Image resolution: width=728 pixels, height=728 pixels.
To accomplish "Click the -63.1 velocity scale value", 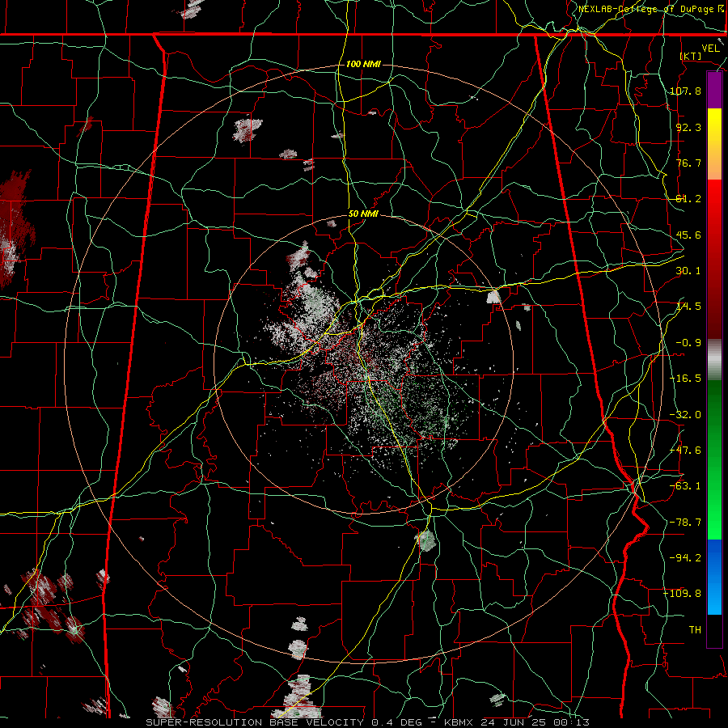I will (685, 486).
